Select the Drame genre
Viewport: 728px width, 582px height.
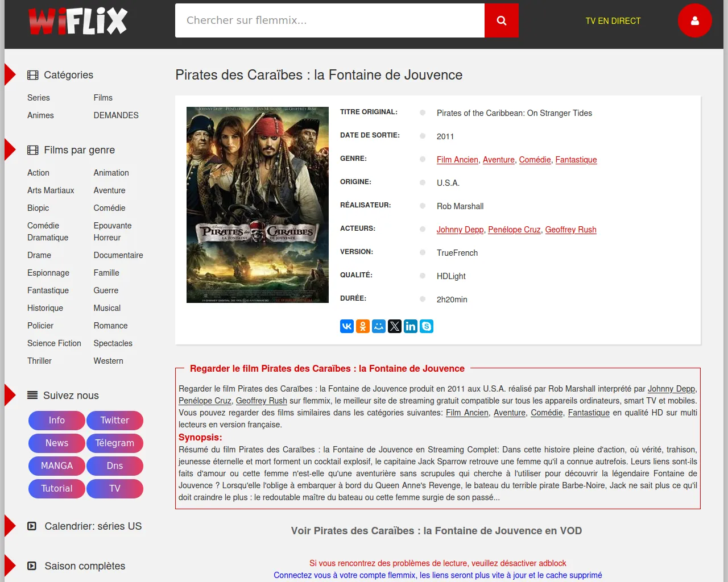(39, 255)
